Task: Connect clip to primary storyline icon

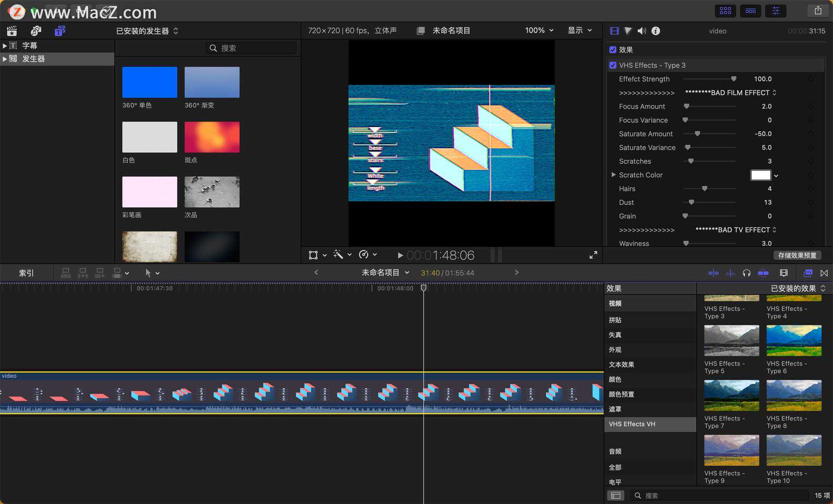Action: (x=66, y=273)
